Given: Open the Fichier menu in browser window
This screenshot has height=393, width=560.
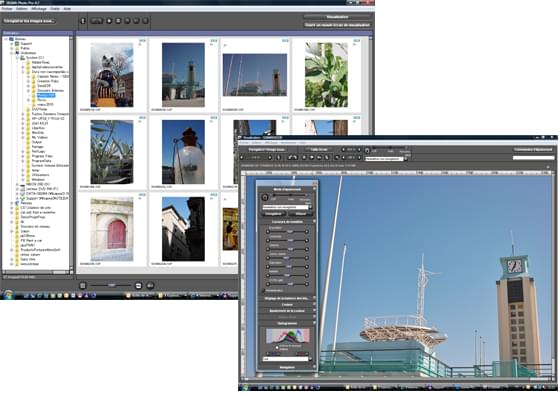Looking at the screenshot, I should tap(7, 9).
